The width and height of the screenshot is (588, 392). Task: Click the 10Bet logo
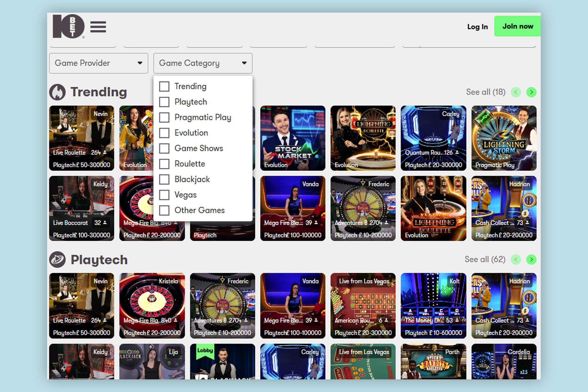[69, 26]
